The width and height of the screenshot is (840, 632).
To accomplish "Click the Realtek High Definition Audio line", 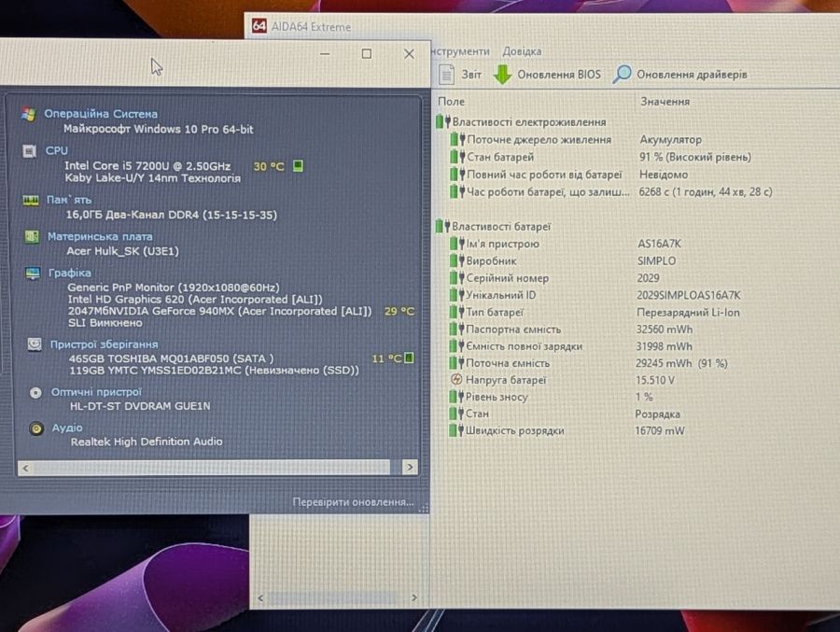I will pyautogui.click(x=147, y=442).
